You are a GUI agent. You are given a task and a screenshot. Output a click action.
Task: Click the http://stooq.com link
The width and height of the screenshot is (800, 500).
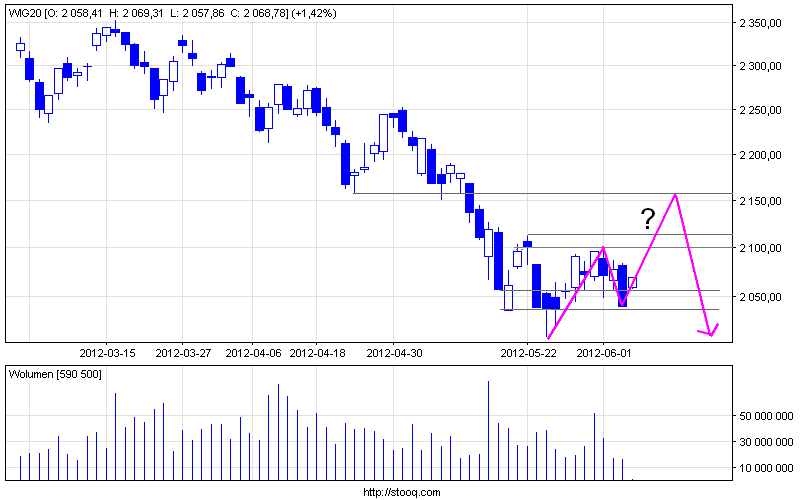click(x=402, y=492)
